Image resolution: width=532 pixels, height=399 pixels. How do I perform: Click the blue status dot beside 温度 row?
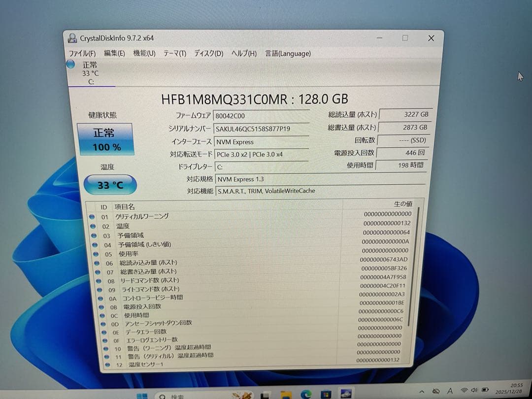[x=93, y=226]
